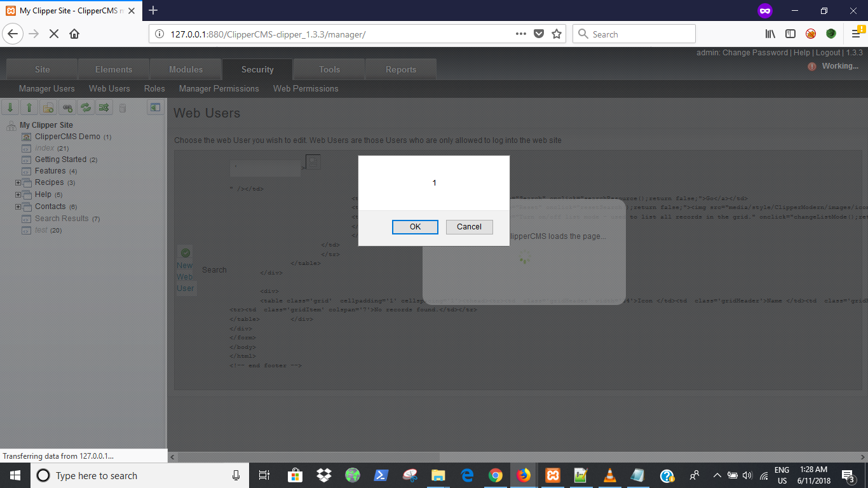Dismiss the dialog with Cancel
Viewport: 868px width, 488px height.
[469, 227]
